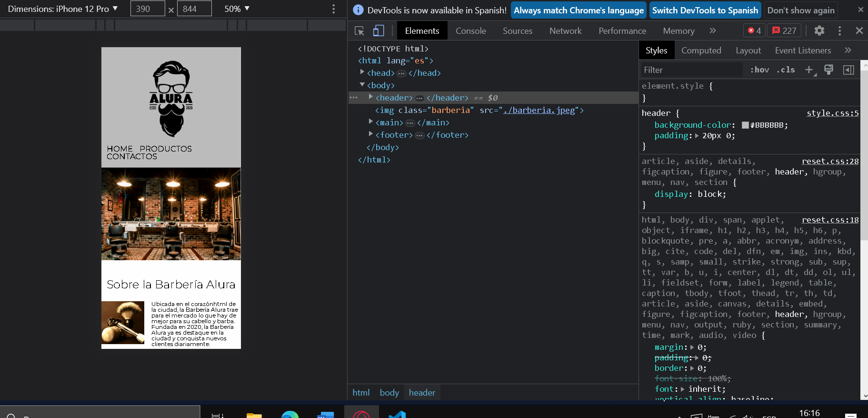Open the Memory tab
The image size is (868, 418).
[x=678, y=31]
